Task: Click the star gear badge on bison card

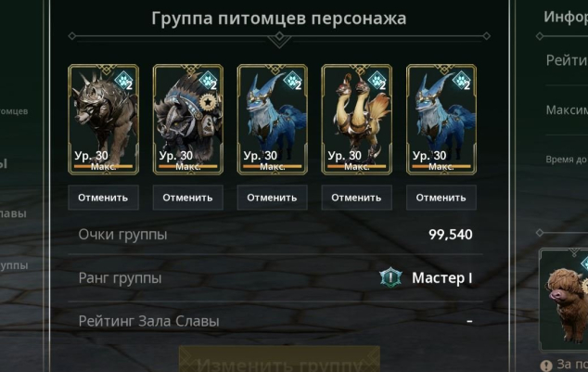Action: [208, 102]
